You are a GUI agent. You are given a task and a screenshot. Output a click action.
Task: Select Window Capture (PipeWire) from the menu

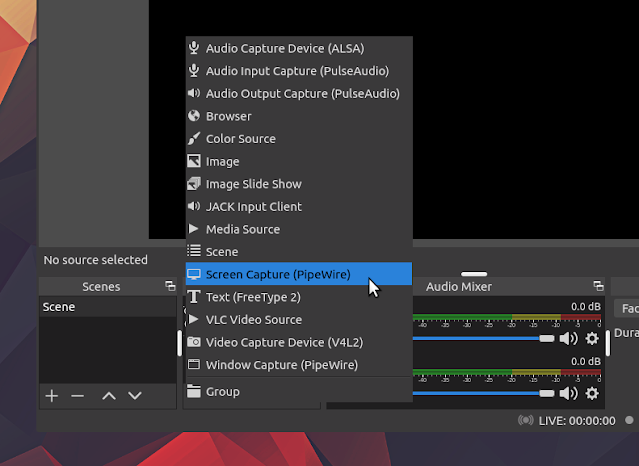tap(299, 365)
